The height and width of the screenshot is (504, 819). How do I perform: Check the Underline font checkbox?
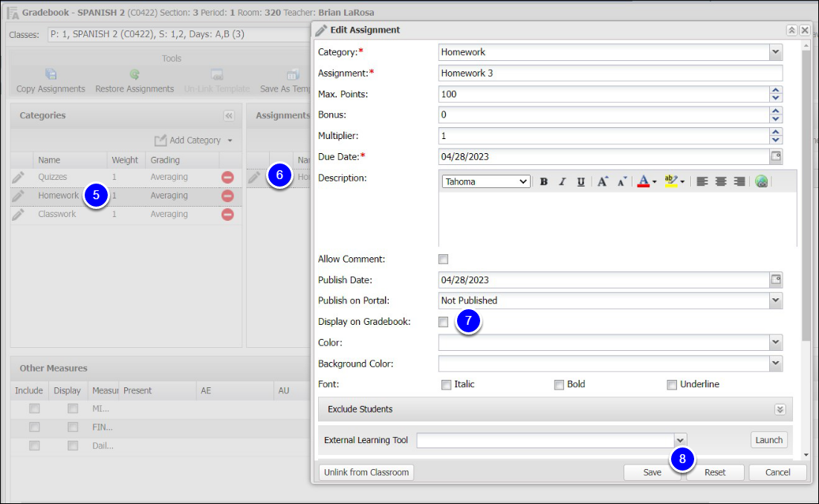click(x=672, y=385)
